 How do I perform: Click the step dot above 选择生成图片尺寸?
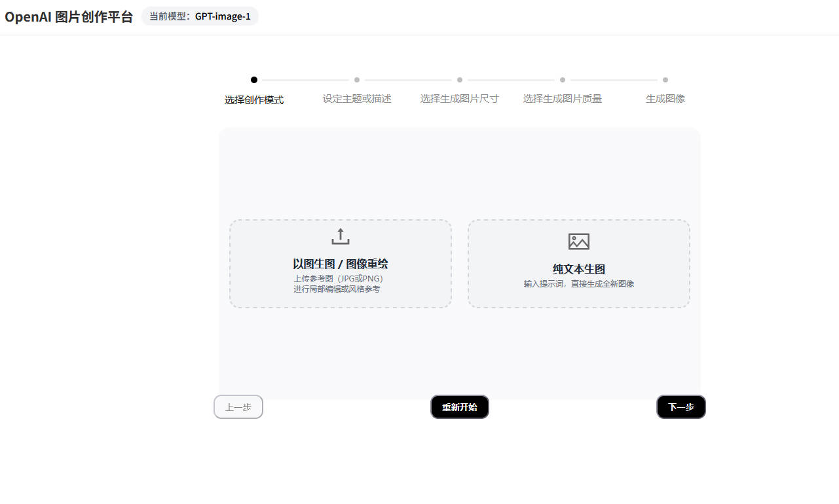coord(460,80)
